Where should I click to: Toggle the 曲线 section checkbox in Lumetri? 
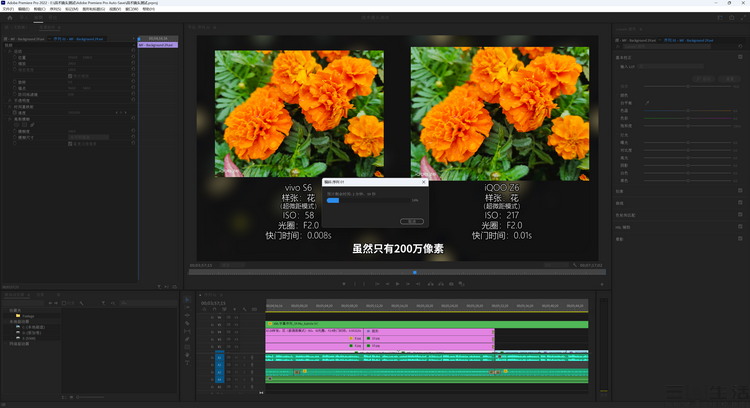pos(742,202)
